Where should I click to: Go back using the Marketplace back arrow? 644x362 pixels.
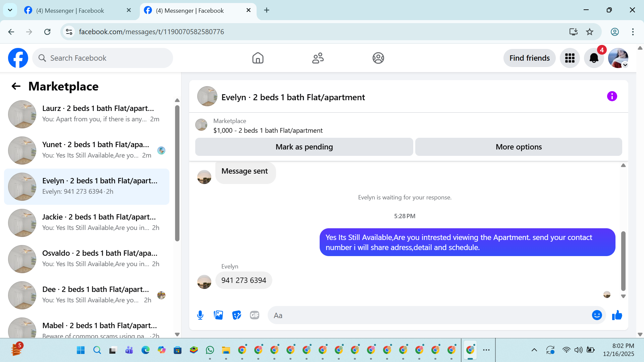coord(16,86)
